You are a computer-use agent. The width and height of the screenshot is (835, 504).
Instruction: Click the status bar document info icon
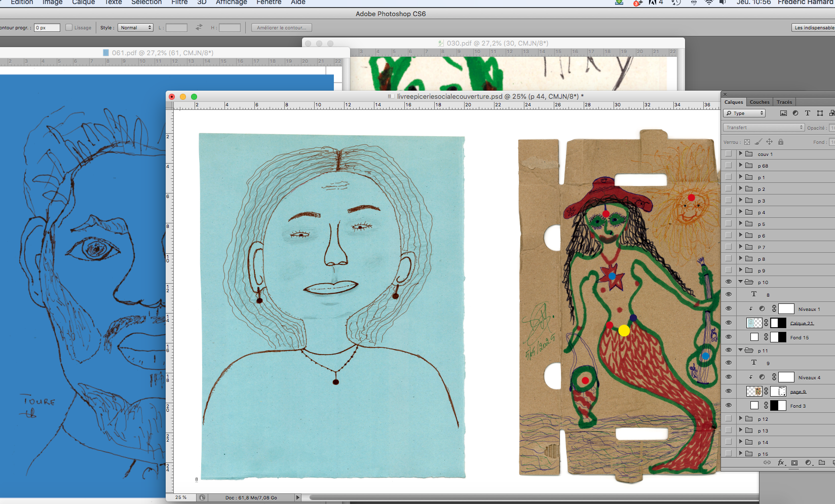point(202,497)
